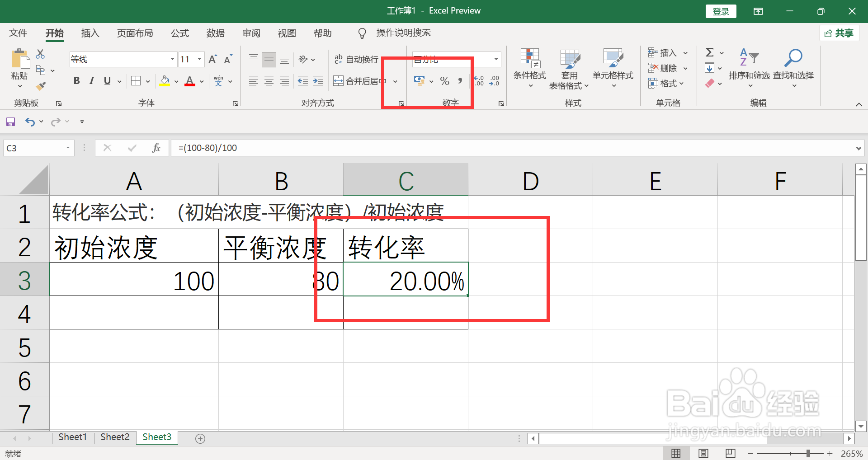
Task: Toggle bold formatting
Action: pos(77,81)
